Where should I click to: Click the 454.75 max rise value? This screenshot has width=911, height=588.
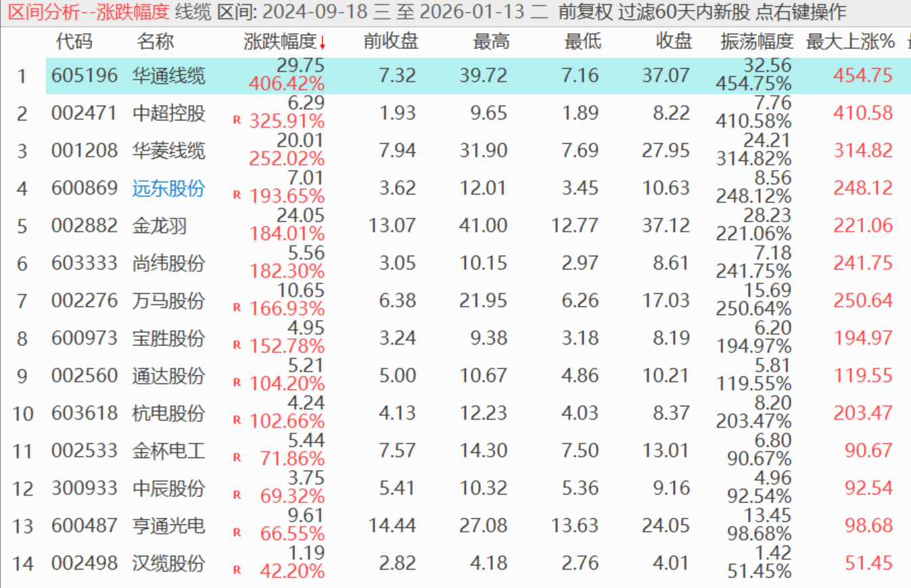(863, 76)
